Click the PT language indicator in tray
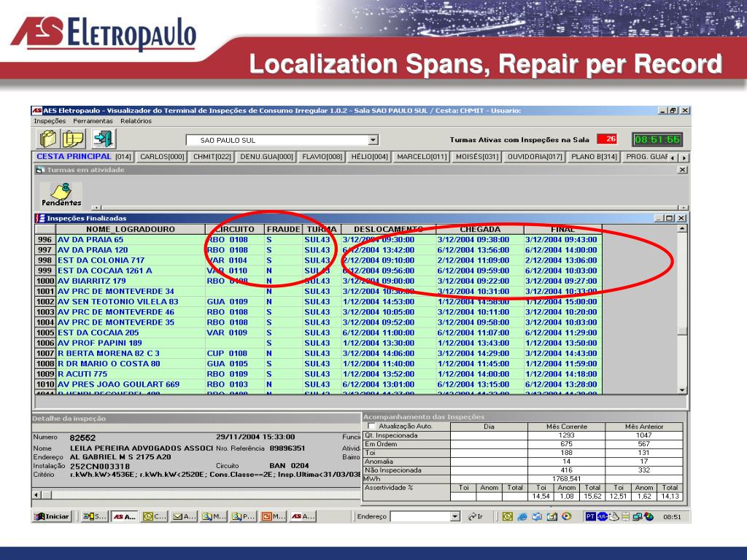The image size is (747, 560). click(590, 516)
